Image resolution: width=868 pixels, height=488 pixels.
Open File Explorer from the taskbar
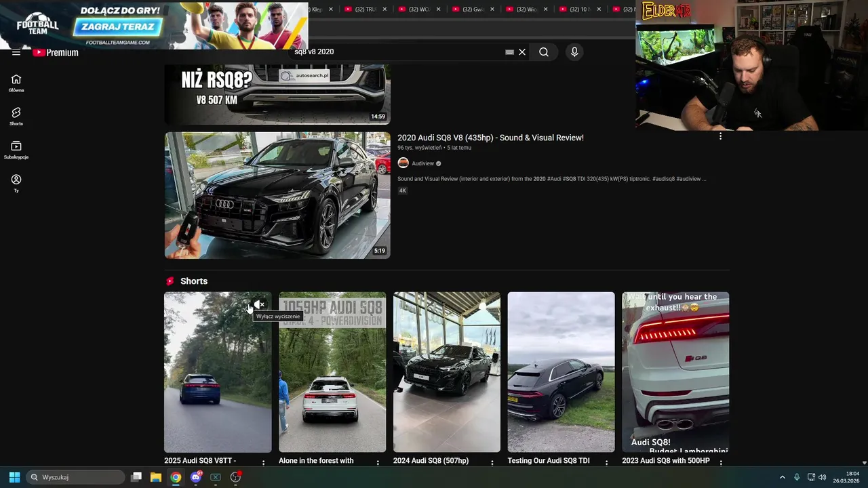pos(156,477)
